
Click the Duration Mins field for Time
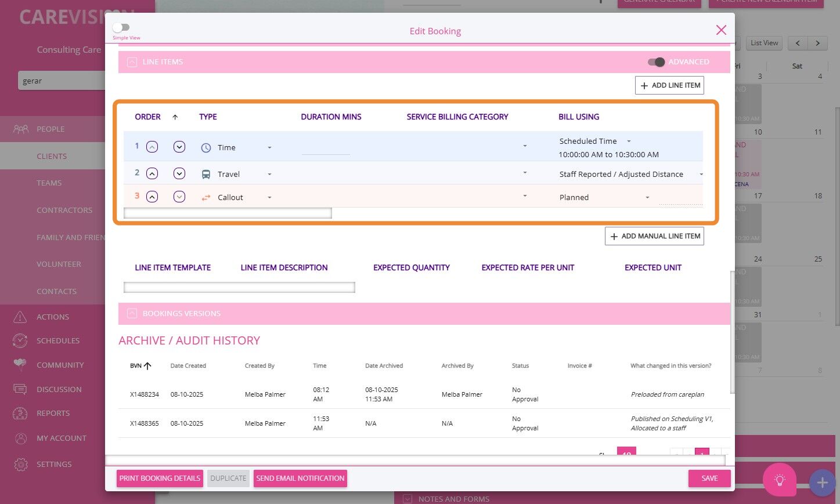pos(326,148)
